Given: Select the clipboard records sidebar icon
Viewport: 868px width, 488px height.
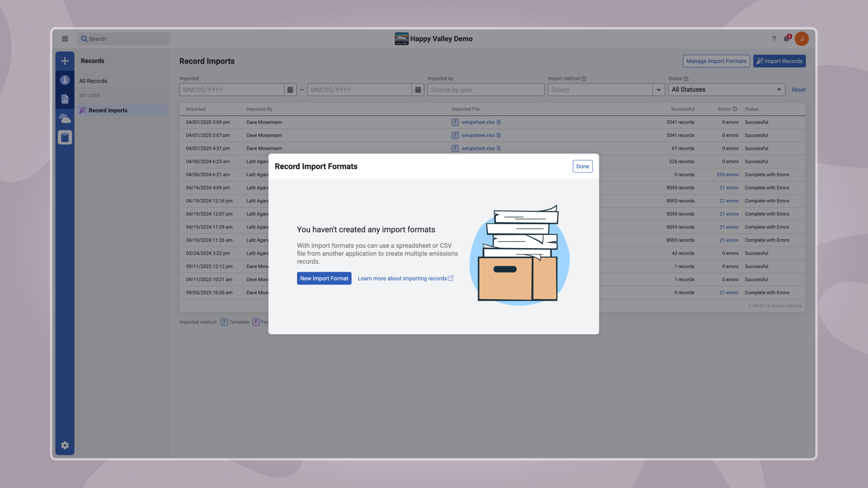Looking at the screenshot, I should [65, 137].
